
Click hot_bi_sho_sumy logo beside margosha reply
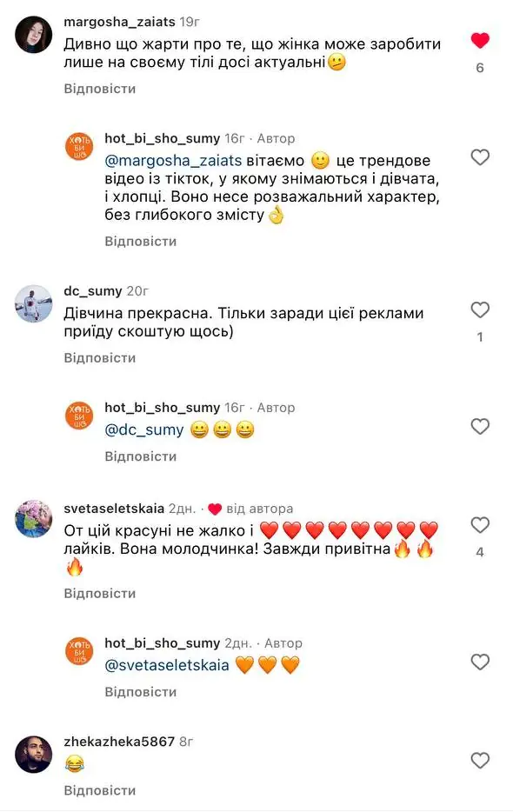(79, 147)
